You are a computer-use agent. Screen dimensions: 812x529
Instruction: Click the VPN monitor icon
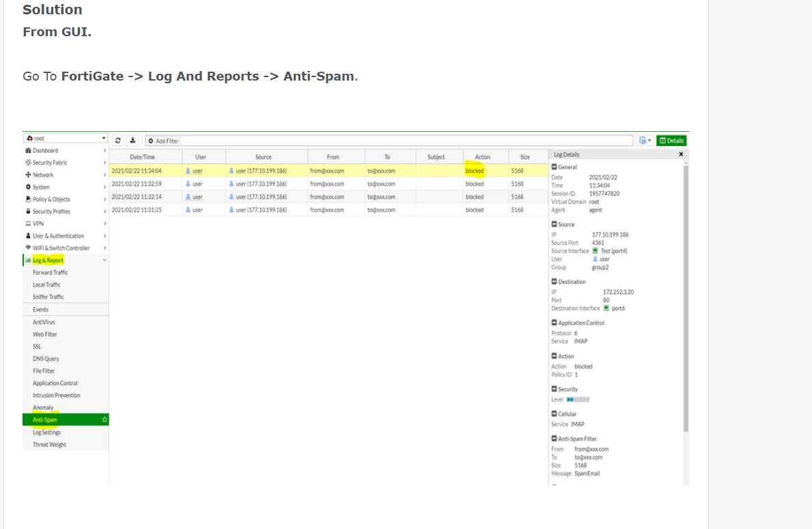pyautogui.click(x=28, y=224)
